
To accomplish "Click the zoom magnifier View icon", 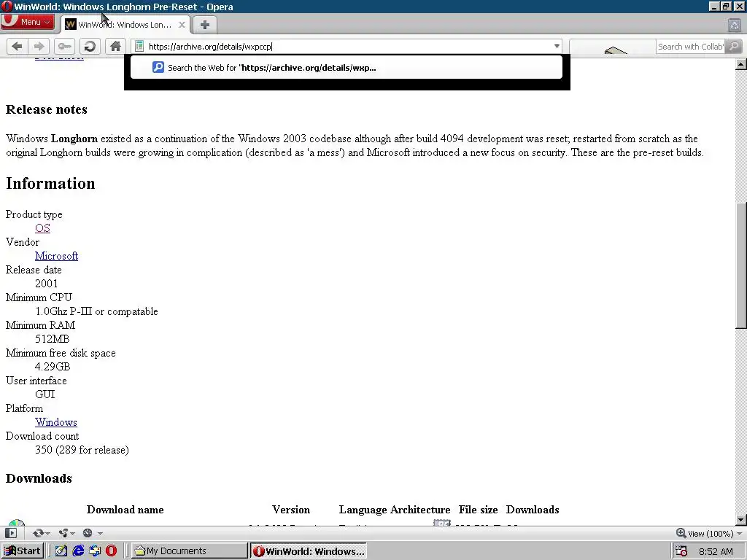I will point(681,533).
